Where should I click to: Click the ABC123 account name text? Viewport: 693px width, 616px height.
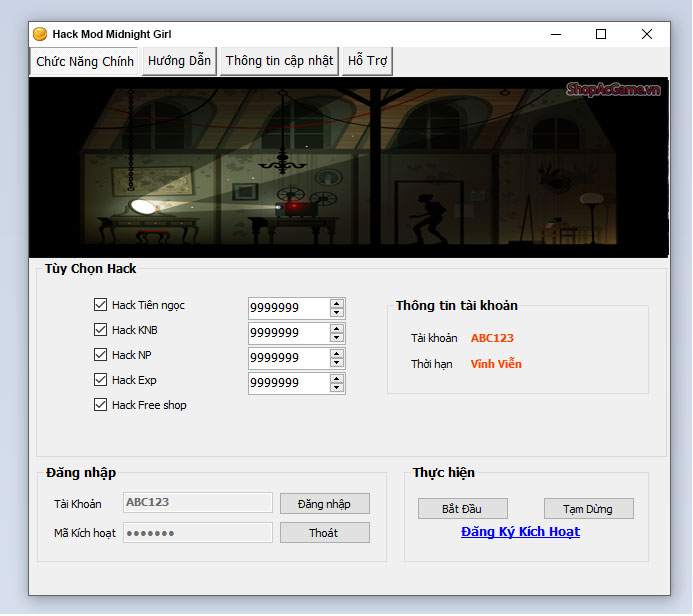tap(492, 338)
